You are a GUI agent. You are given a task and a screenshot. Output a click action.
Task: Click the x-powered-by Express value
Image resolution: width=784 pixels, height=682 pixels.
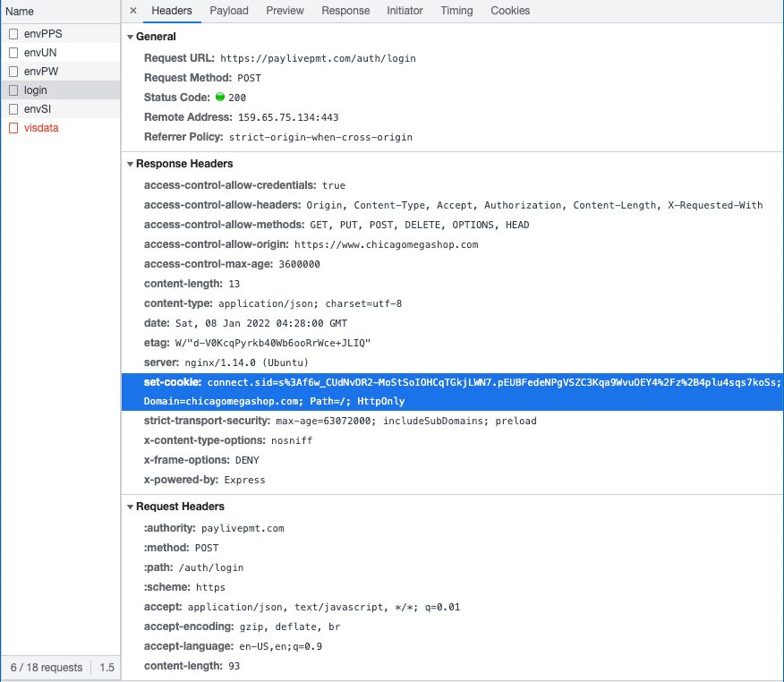click(x=244, y=480)
